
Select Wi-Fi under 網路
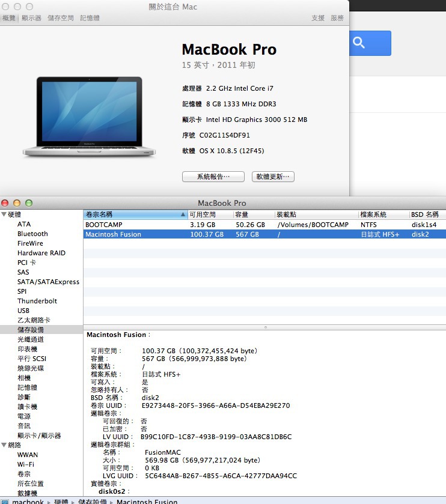click(26, 464)
